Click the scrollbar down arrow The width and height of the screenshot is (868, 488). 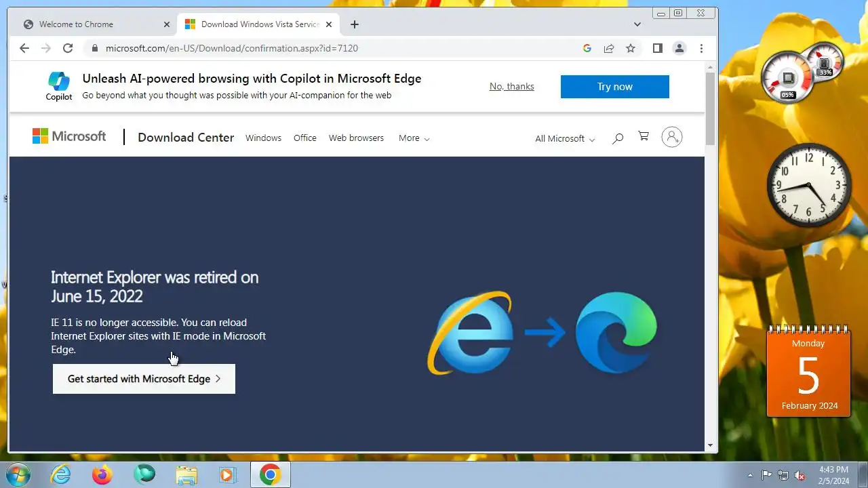pyautogui.click(x=711, y=446)
